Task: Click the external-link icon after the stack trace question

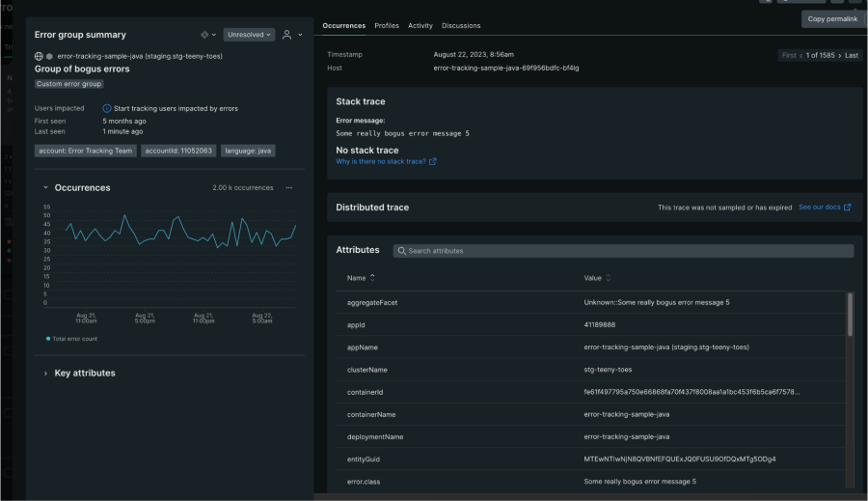Action: pos(433,161)
